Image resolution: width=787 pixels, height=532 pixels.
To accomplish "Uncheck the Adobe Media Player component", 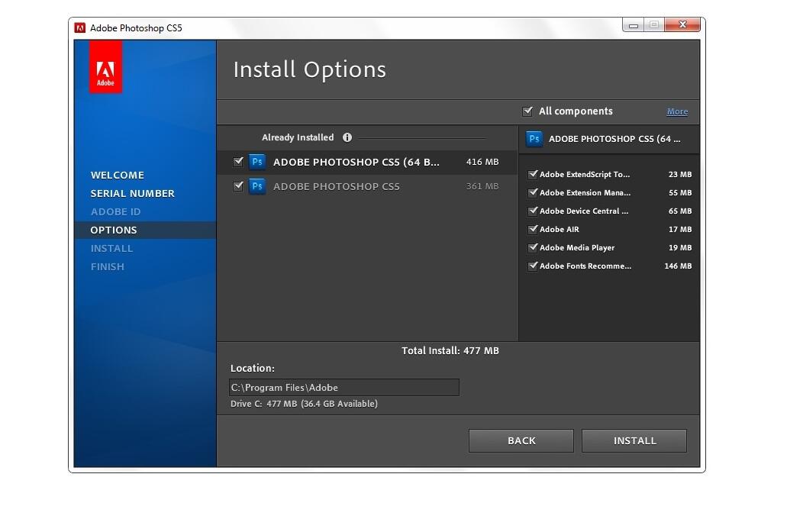I will click(x=533, y=248).
